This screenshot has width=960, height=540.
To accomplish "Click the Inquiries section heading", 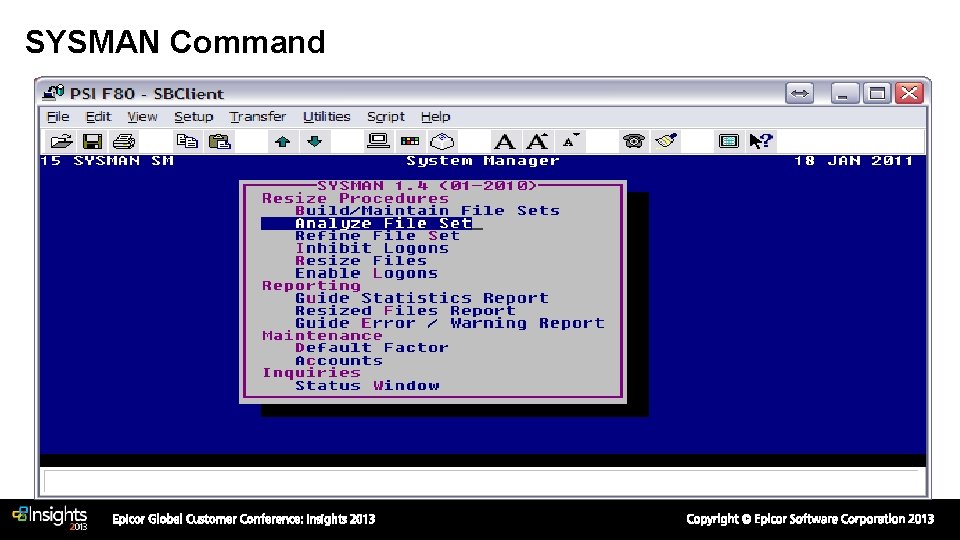I will click(311, 373).
